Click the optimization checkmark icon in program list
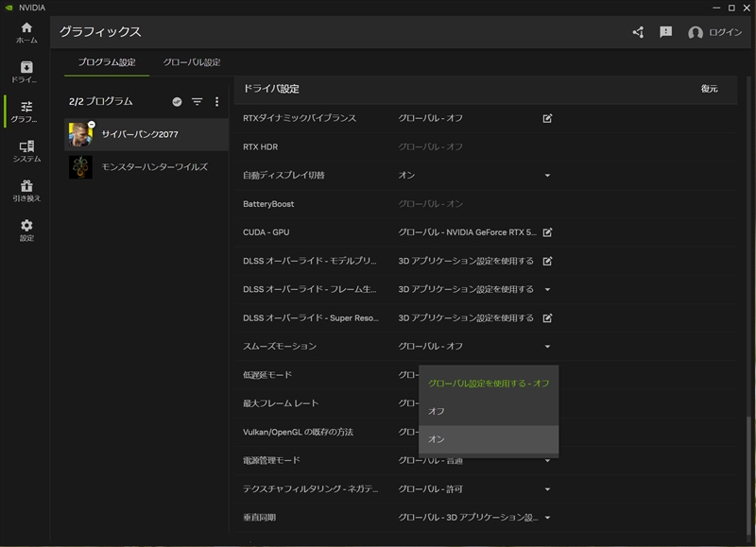 coord(177,102)
